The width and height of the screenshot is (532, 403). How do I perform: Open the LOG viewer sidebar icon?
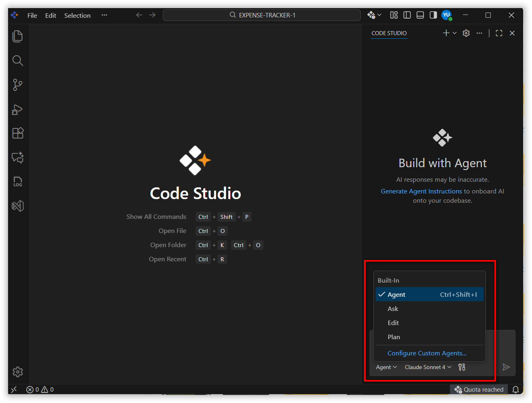point(18,182)
